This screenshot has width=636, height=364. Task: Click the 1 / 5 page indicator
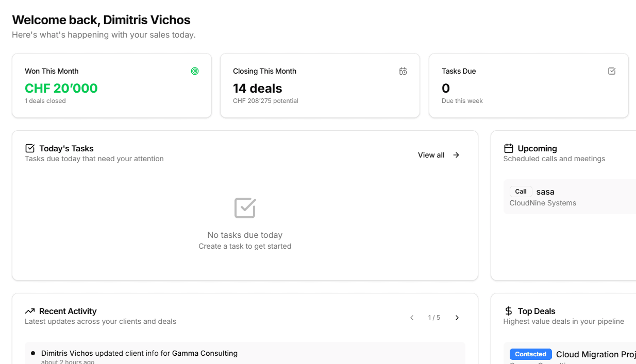click(434, 317)
